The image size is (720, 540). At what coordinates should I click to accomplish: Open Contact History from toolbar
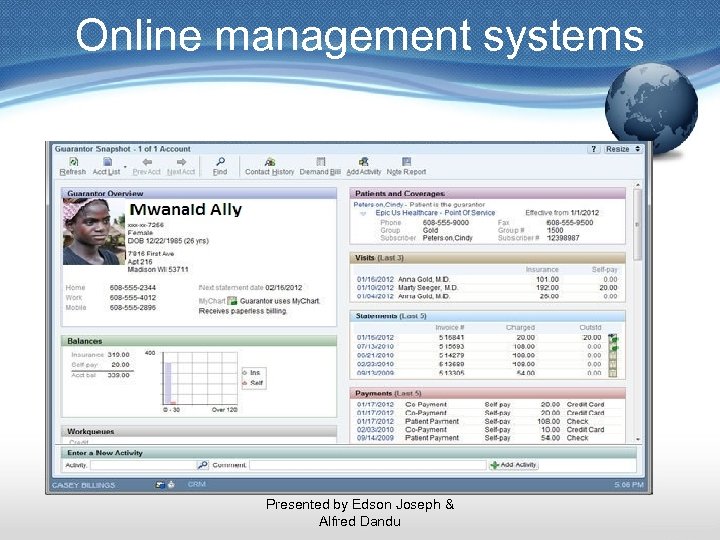point(270,162)
